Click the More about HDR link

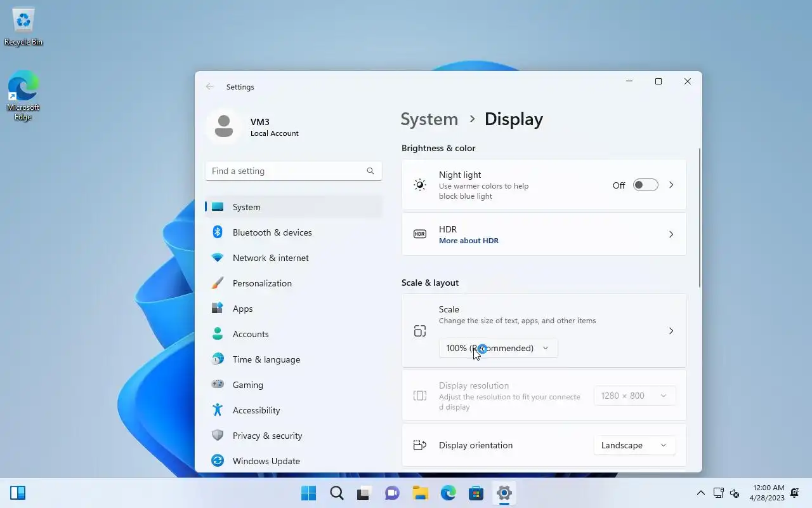[x=469, y=241]
